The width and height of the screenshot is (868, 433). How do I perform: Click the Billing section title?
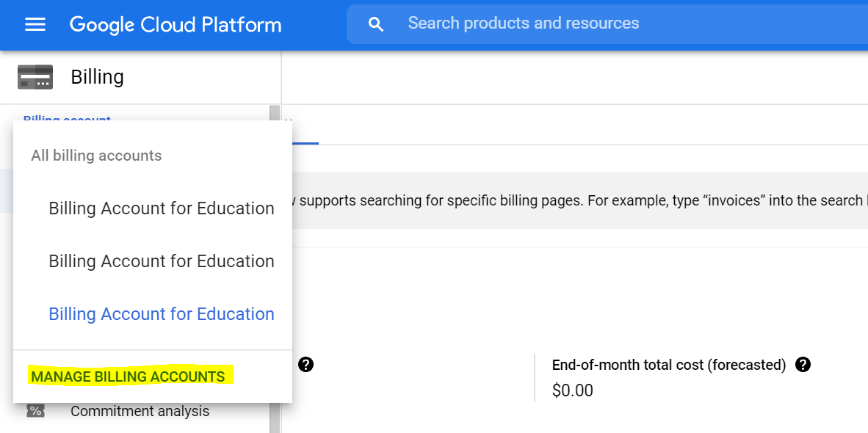point(98,77)
